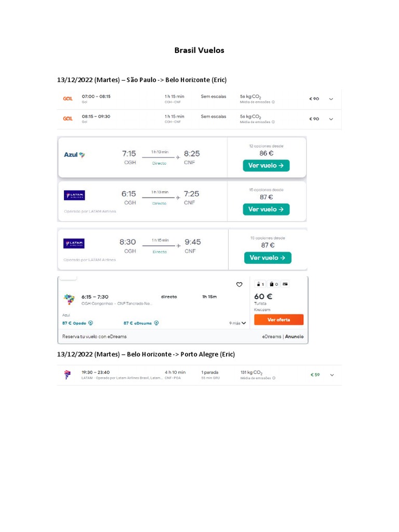Expand the 08:15 – 09:30 GOL flight details
The width and height of the screenshot is (399, 532).
pyautogui.click(x=331, y=119)
